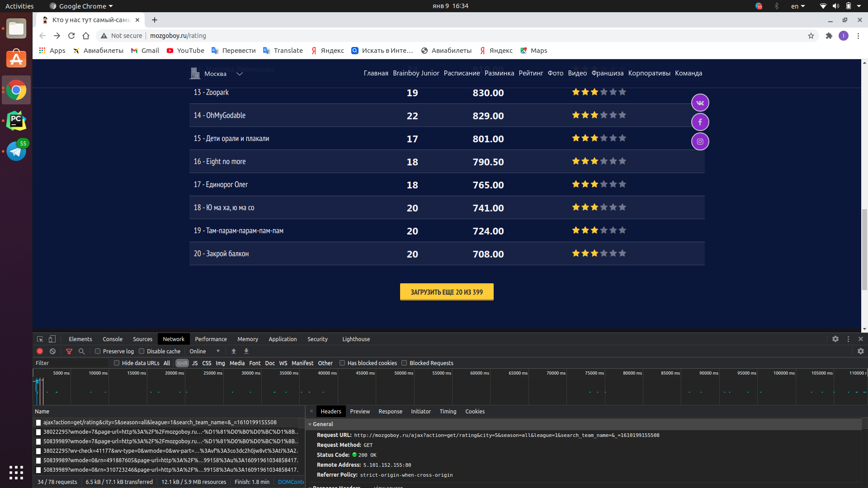Open the VK social link icon
Screen dimensions: 868x488
pos(700,103)
